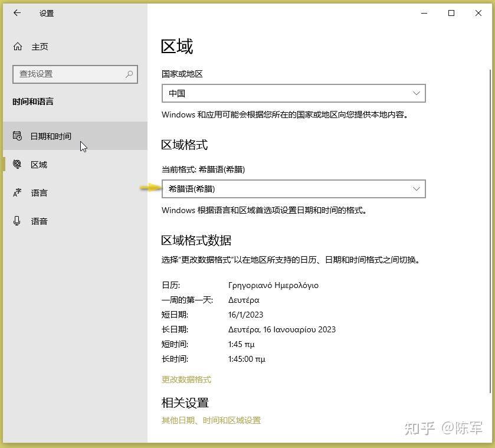495x448 pixels.
Task: Click the character icon beside 语言
Action: coord(17,192)
